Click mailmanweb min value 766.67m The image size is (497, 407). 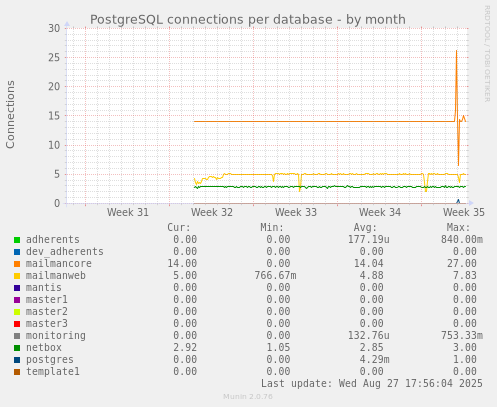(275, 275)
